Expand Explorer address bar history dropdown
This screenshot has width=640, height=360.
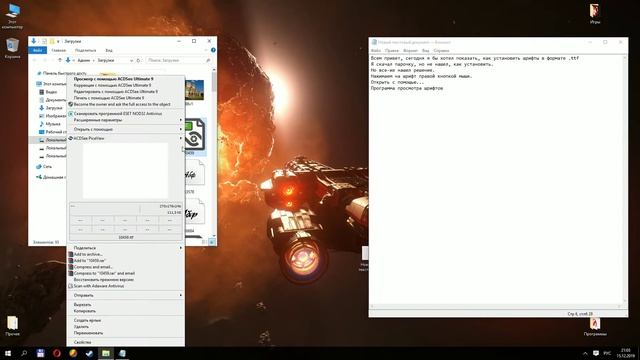(x=131, y=60)
